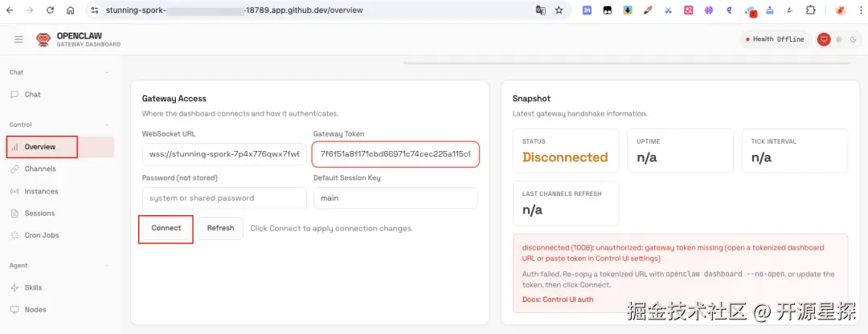Viewport: 868px width, 334px height.
Task: Select the Overview menu item
Action: tap(40, 147)
